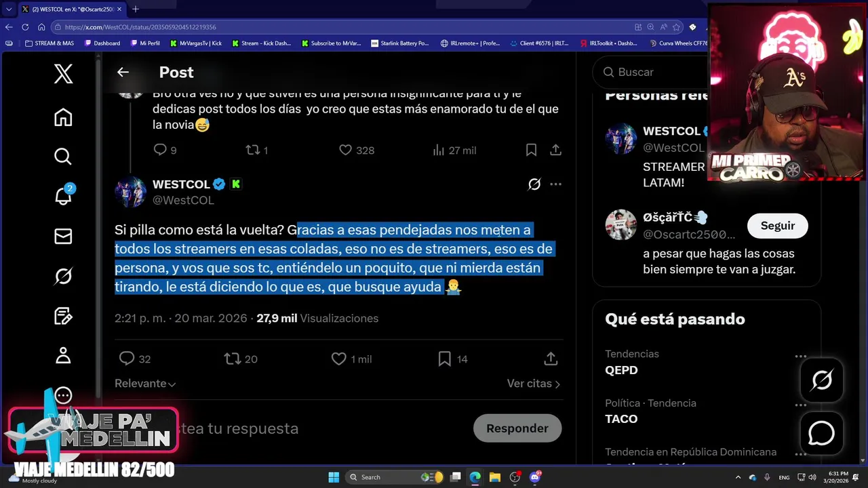The image size is (868, 488).
Task: Add page to favorites star
Action: point(676,27)
